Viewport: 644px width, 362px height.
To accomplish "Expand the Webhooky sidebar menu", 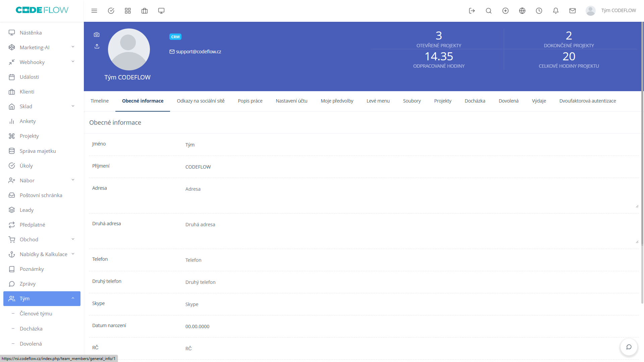I will pyautogui.click(x=42, y=62).
